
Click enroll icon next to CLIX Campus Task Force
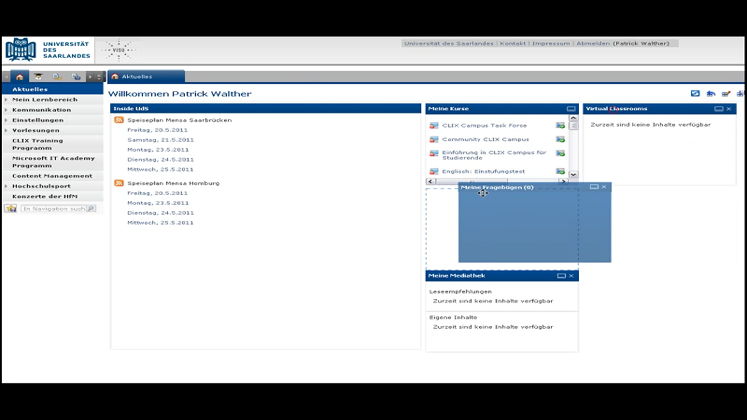coord(560,126)
